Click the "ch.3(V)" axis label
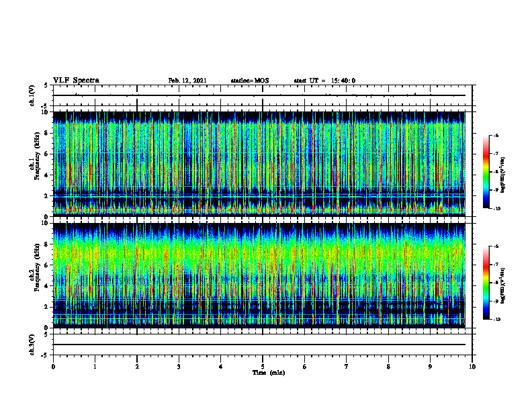 point(32,345)
